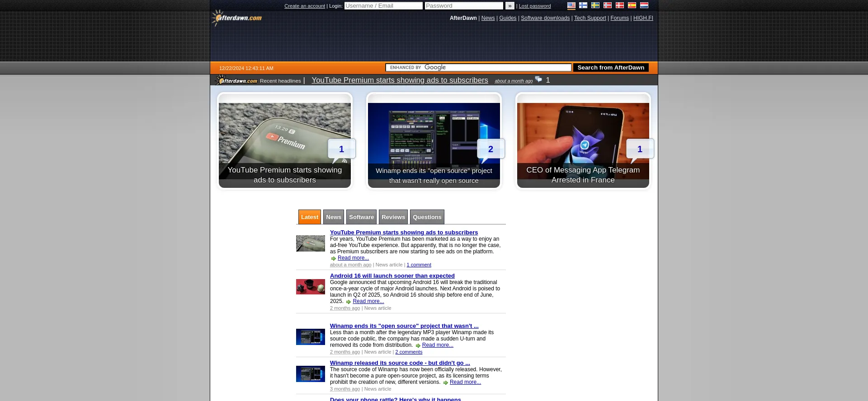This screenshot has width=868, height=401.
Task: Click '2 months ago' under Android 16 article
Action: pos(345,308)
